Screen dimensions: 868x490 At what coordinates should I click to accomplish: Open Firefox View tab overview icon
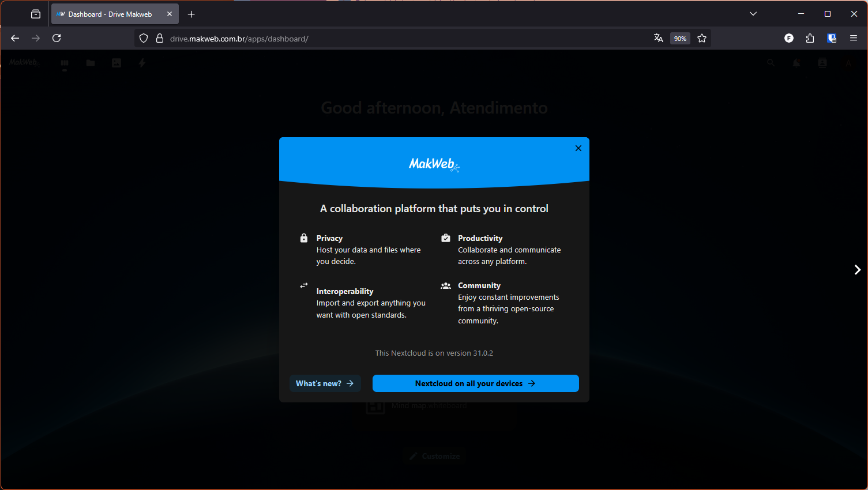[x=36, y=14]
